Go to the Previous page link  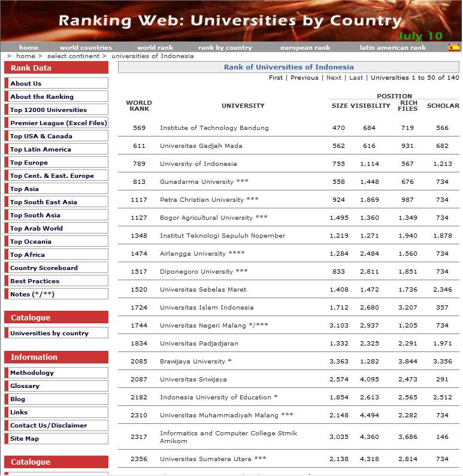point(304,78)
